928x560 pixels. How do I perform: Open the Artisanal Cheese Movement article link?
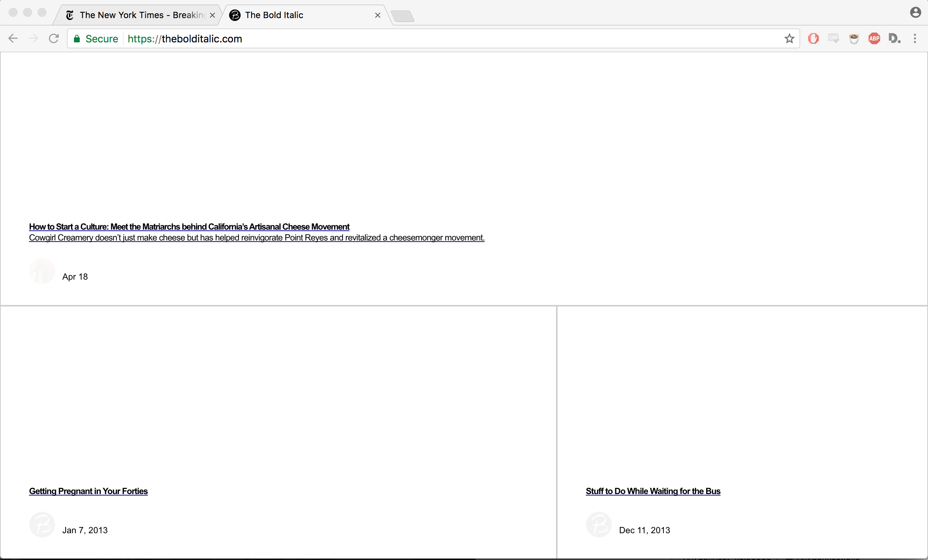(x=189, y=226)
